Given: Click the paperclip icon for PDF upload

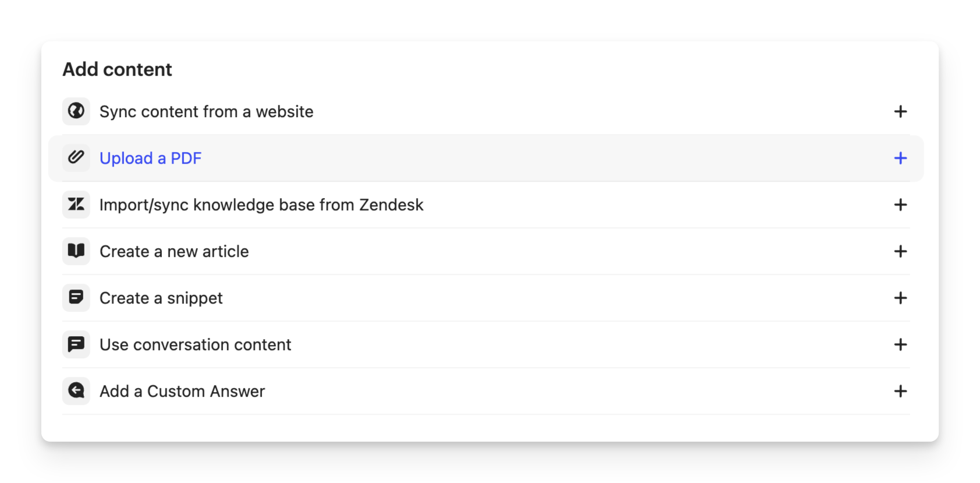Looking at the screenshot, I should coord(76,158).
